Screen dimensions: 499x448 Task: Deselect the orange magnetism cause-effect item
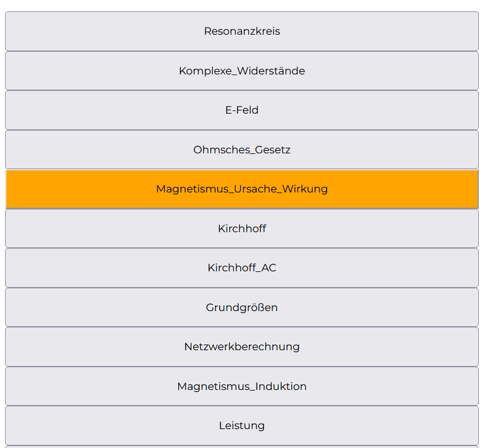click(242, 189)
